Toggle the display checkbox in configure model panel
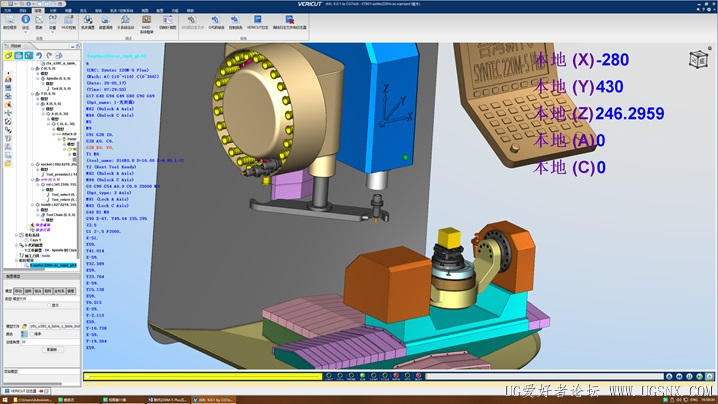This screenshot has width=718, height=404. point(49,305)
